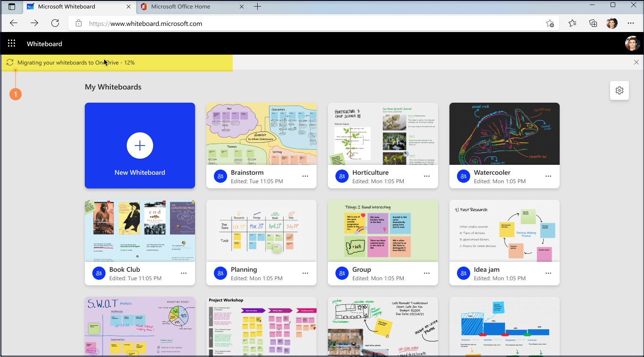Open a new browser tab
The image size is (644, 357).
pyautogui.click(x=257, y=7)
